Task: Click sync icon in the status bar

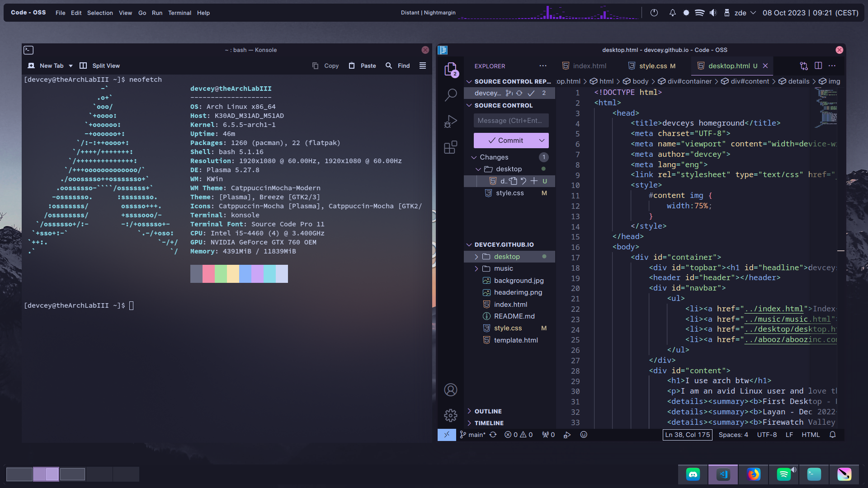Action: click(493, 435)
